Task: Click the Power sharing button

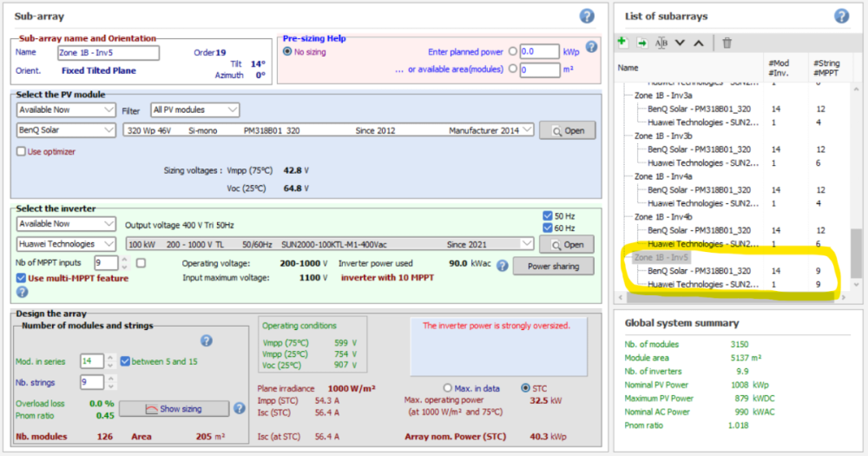Action: [553, 266]
